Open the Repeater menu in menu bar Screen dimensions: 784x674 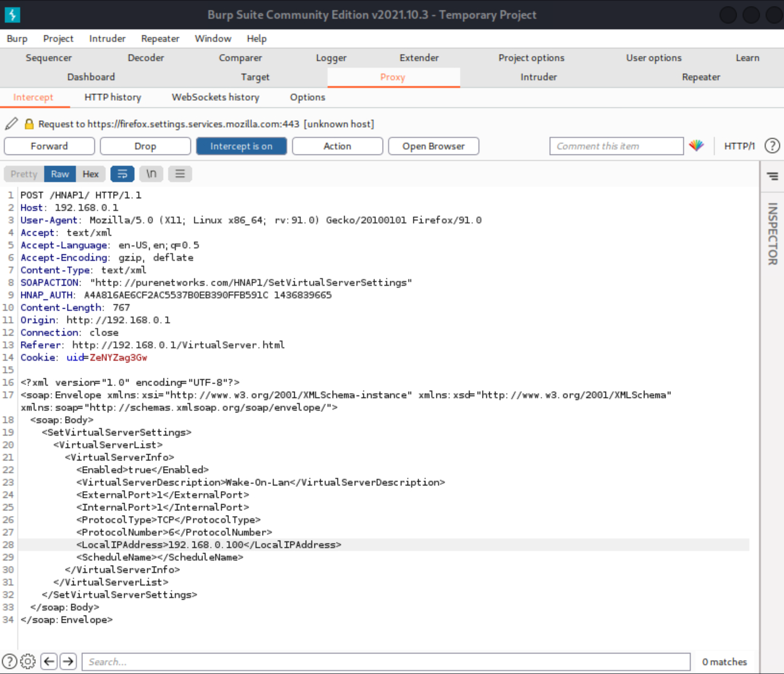(x=160, y=38)
